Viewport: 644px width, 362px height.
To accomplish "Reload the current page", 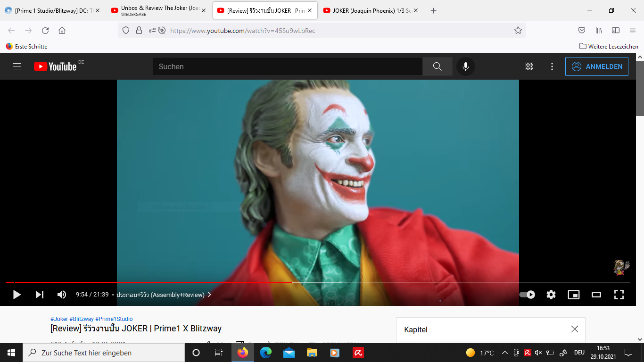I will [45, 30].
